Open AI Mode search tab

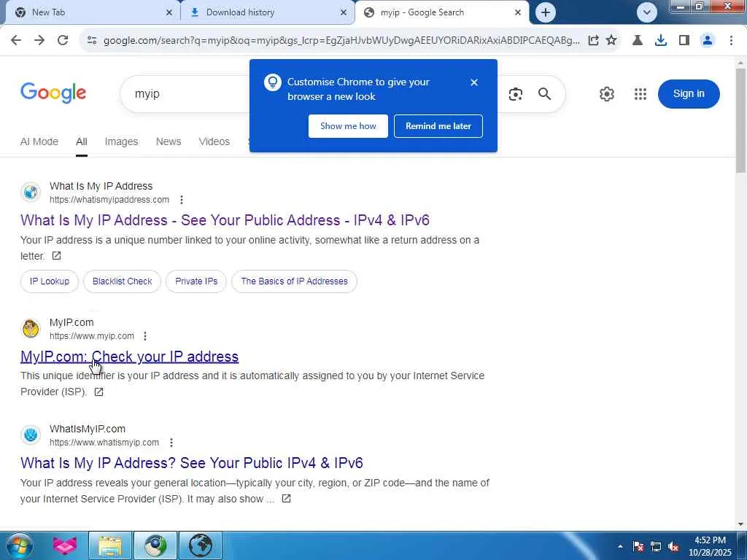click(x=39, y=141)
